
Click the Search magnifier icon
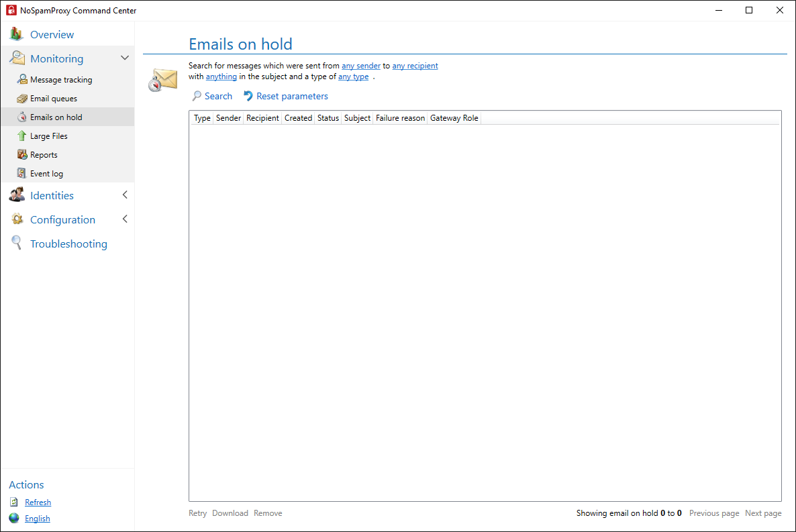tap(197, 96)
